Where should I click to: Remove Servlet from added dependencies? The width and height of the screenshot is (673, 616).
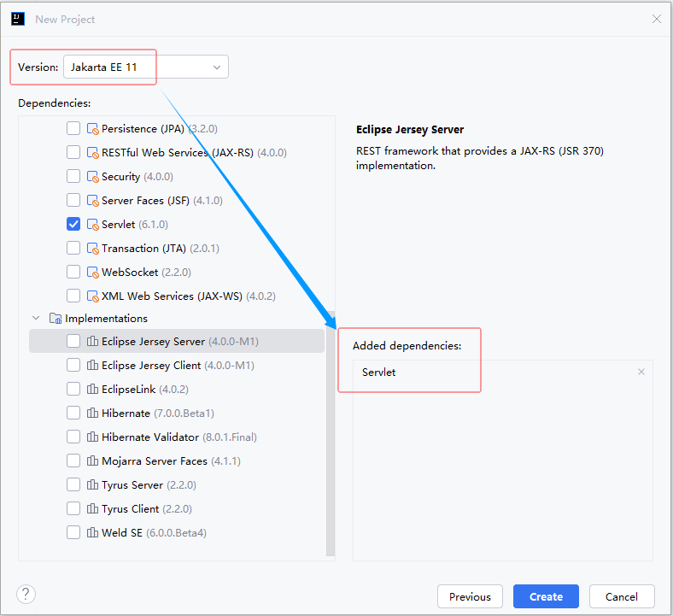click(x=641, y=372)
